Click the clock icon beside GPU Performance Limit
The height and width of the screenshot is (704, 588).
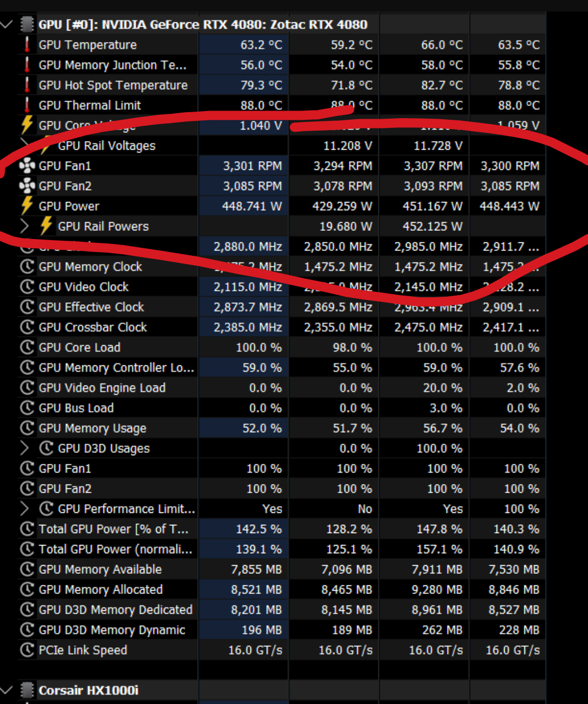click(x=46, y=509)
